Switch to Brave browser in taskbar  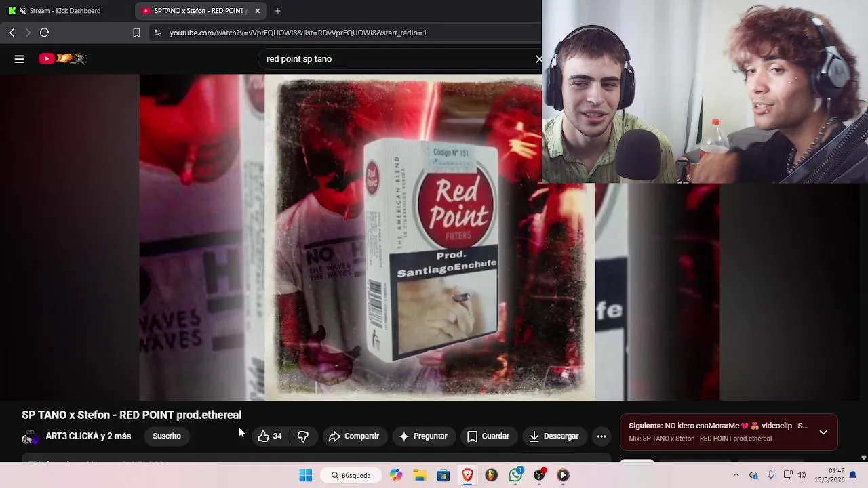coord(467,475)
